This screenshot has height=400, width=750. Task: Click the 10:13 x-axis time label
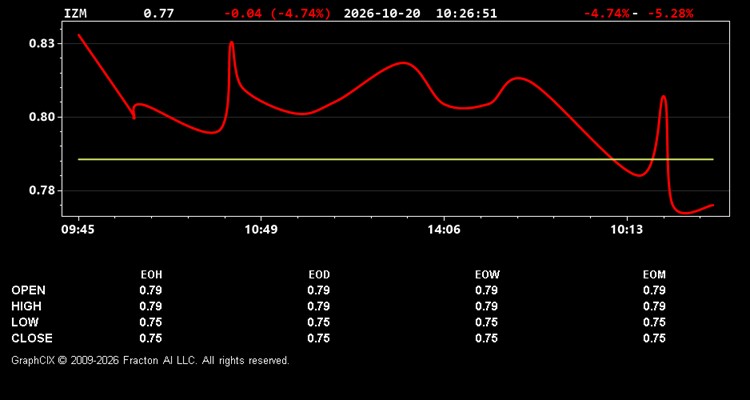point(627,230)
